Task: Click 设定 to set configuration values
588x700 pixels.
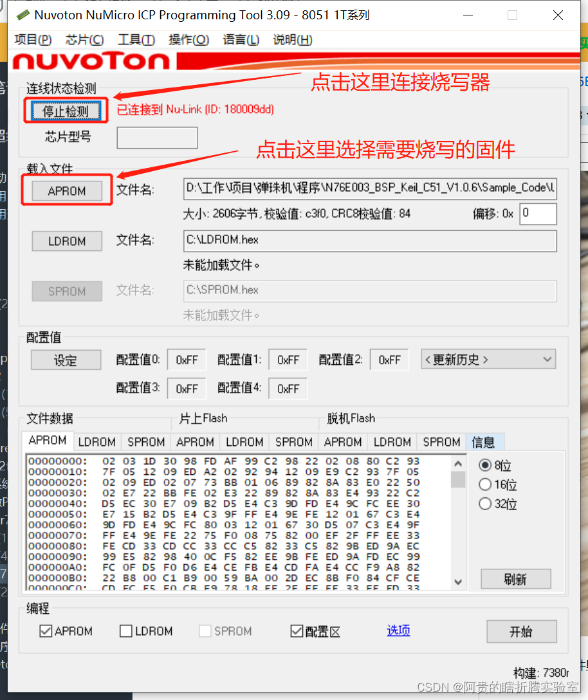Action: (x=66, y=360)
